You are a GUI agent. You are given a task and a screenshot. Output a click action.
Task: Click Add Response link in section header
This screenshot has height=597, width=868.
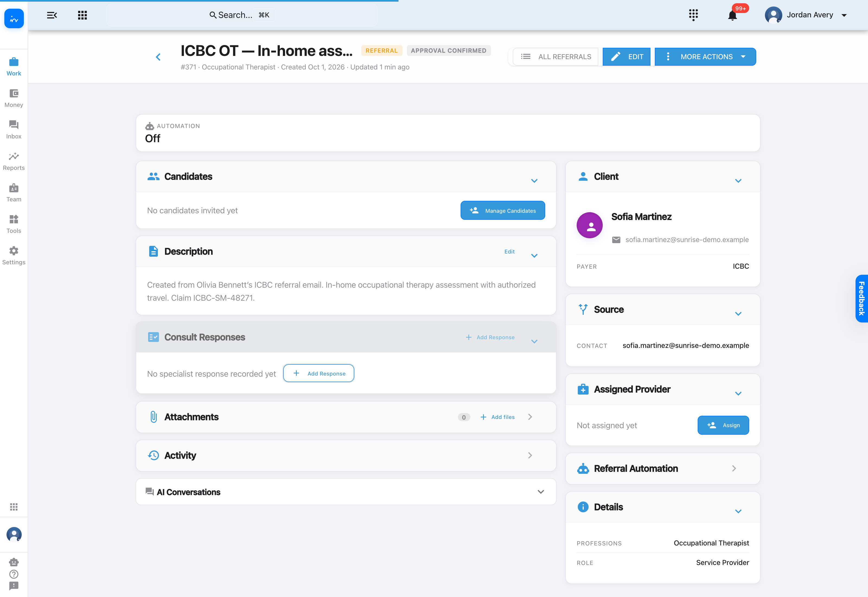tap(490, 337)
